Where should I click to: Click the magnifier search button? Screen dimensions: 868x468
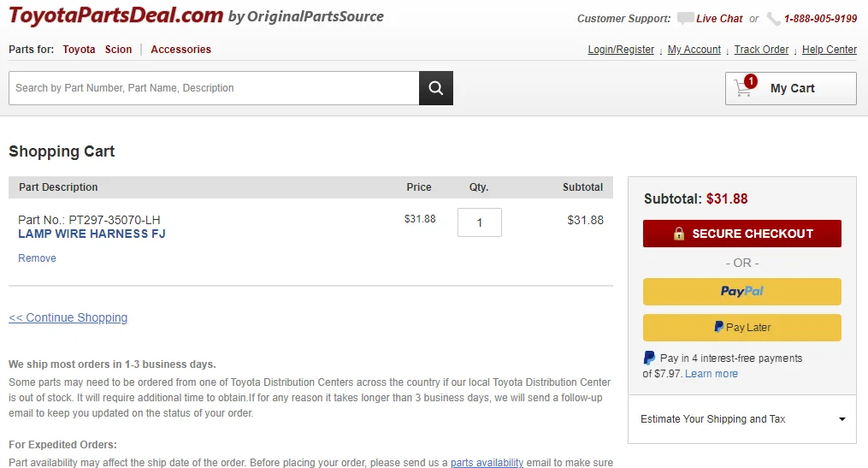point(435,88)
